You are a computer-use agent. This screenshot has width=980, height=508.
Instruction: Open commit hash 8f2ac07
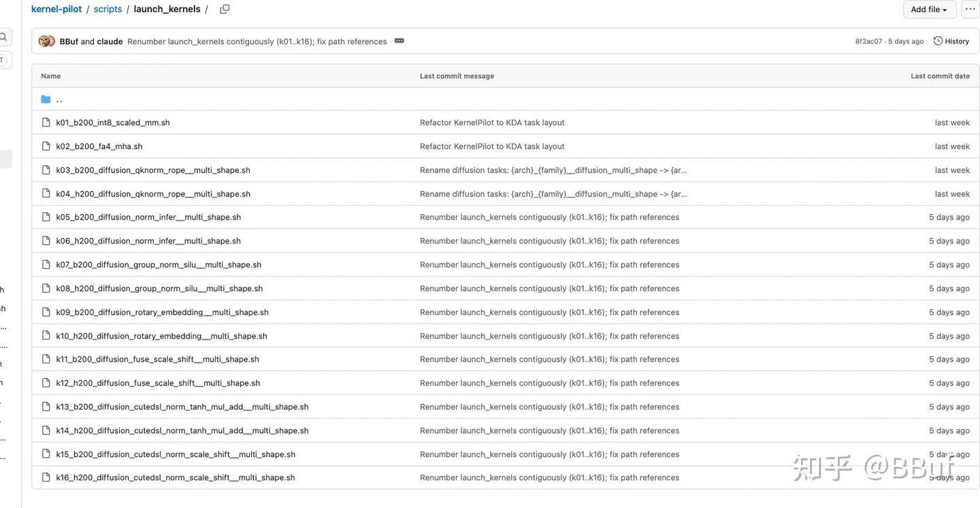click(868, 41)
